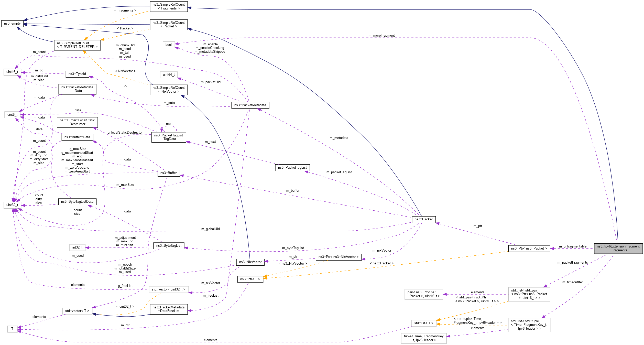Expand the ns3::SimpleRefCount< Packet > node

tap(169, 25)
